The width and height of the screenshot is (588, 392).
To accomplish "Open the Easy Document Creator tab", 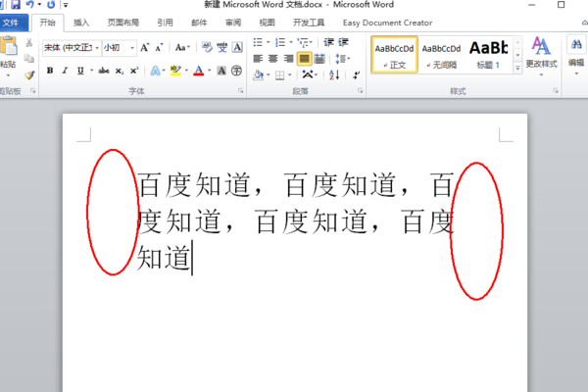I will tap(387, 23).
